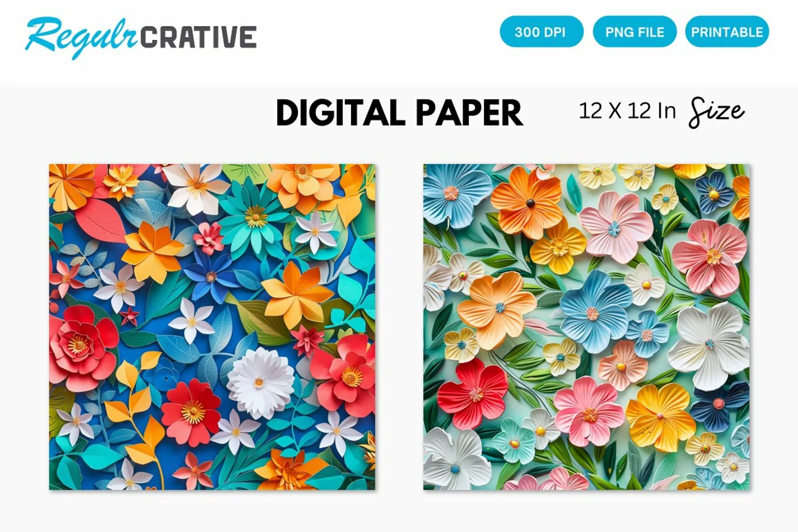Open the mint-background pastel flower pattern

[586, 327]
